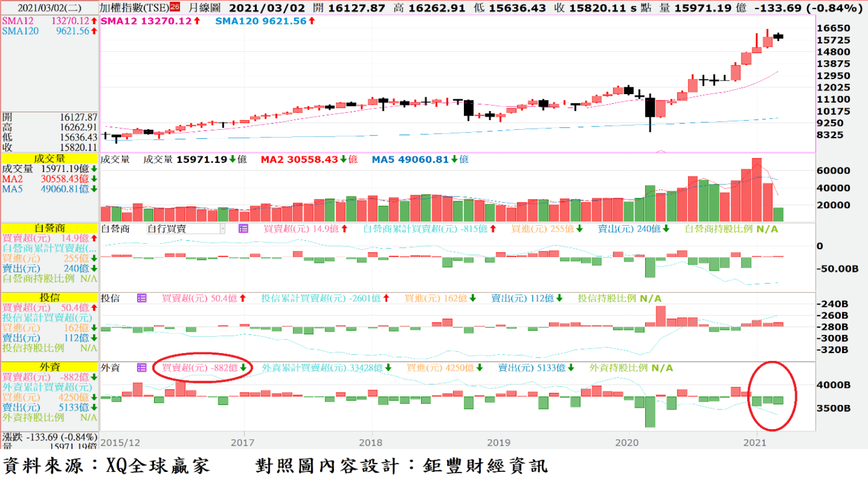Click the 外資累計買賣超(元) legend in the 外資 panel
The width and height of the screenshot is (868, 481).
pos(326,368)
